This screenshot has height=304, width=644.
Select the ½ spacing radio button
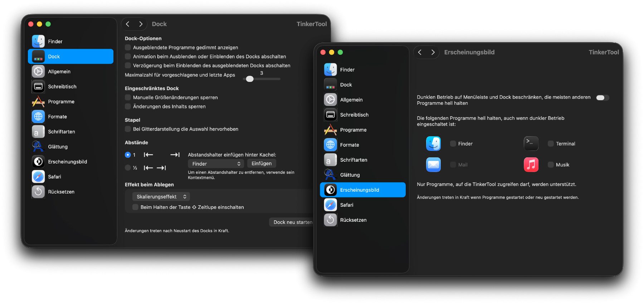128,168
